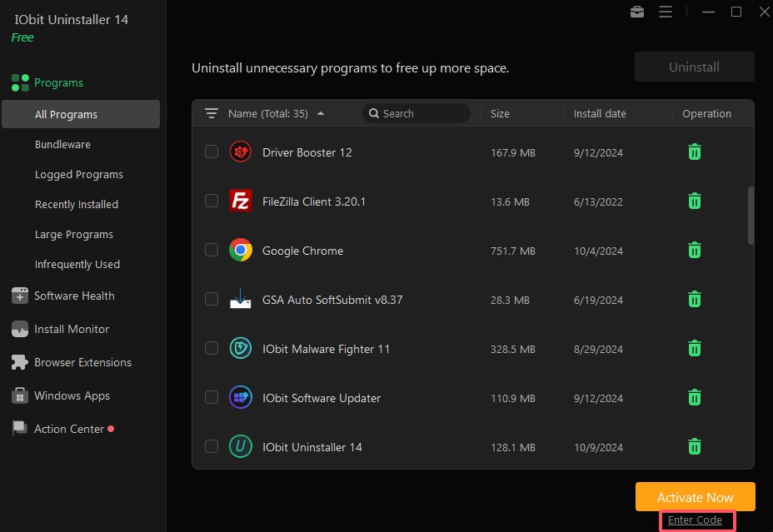The width and height of the screenshot is (773, 532).
Task: Click trash icon for Driver Booster 12
Action: click(694, 152)
